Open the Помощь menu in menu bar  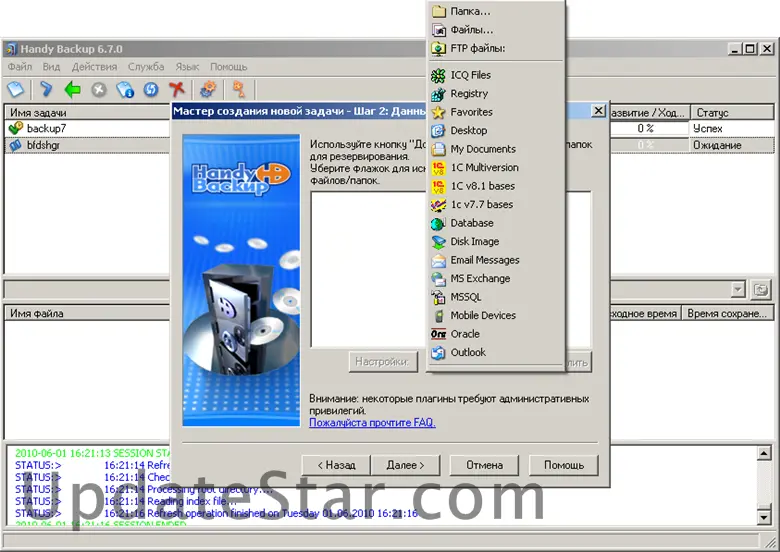click(228, 67)
